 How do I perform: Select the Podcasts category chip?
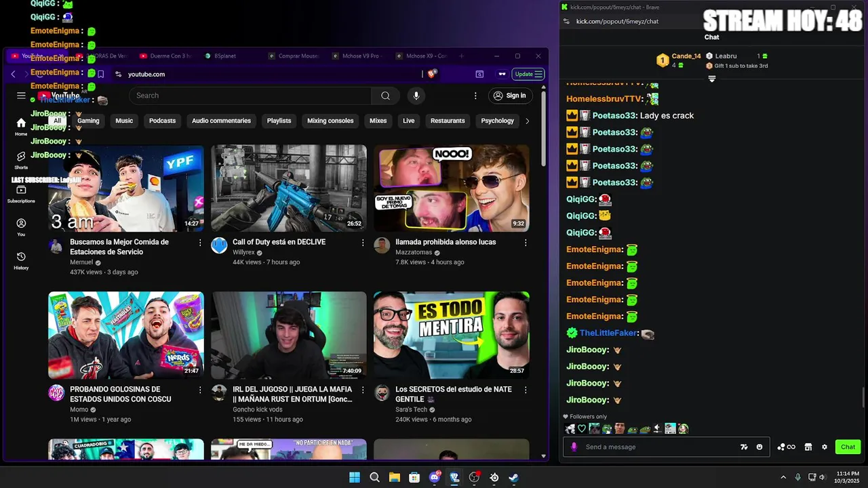(162, 121)
